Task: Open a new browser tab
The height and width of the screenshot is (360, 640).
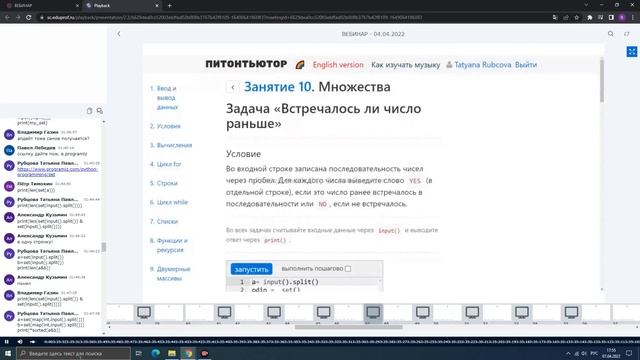Action: tap(169, 6)
